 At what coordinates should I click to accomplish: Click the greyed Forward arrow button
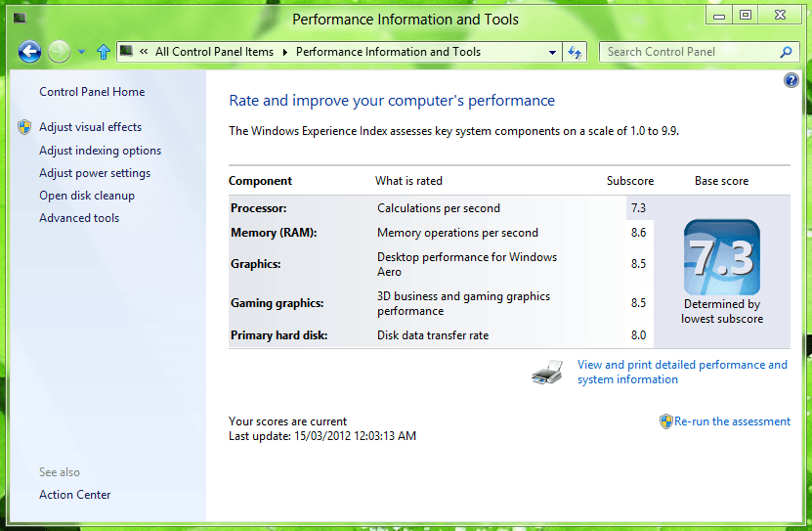pyautogui.click(x=59, y=52)
